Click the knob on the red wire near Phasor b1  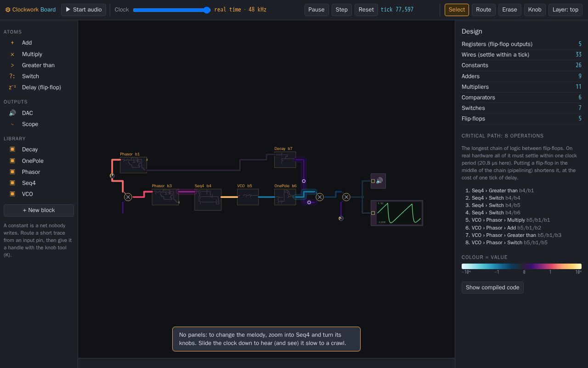[x=112, y=176]
